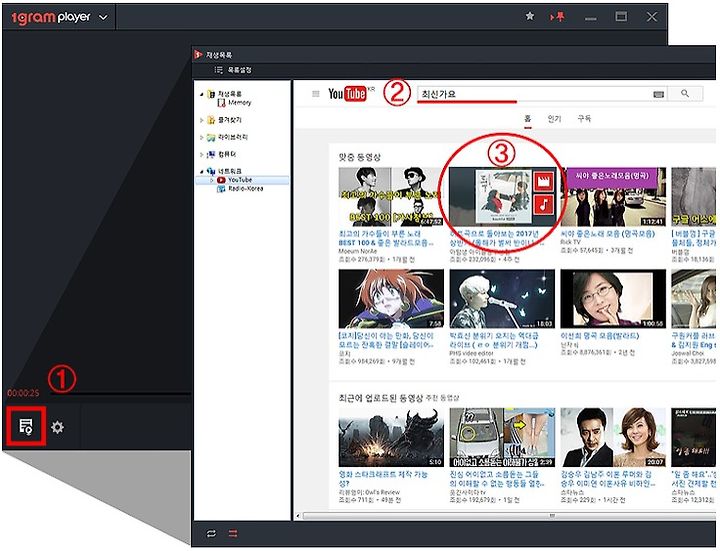Collapse the 재생목록 tree node arrow
The height and width of the screenshot is (551, 720).
click(x=202, y=94)
